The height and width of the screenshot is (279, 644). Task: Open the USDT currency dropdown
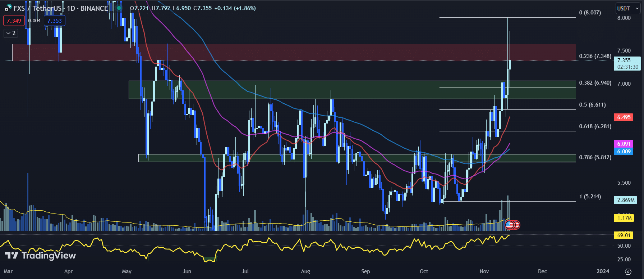[627, 8]
